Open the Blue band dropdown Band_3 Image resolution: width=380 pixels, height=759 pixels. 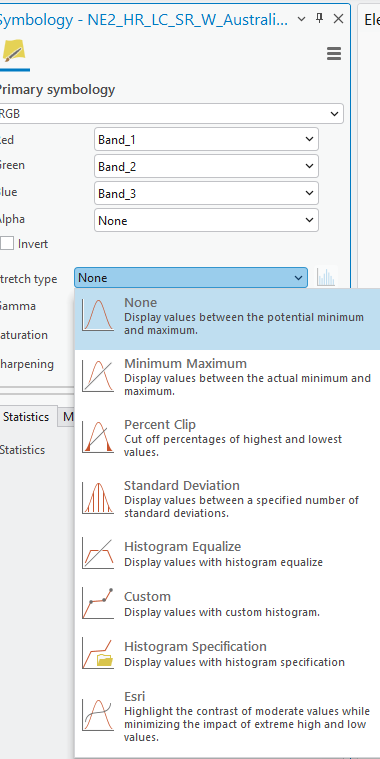coord(206,194)
